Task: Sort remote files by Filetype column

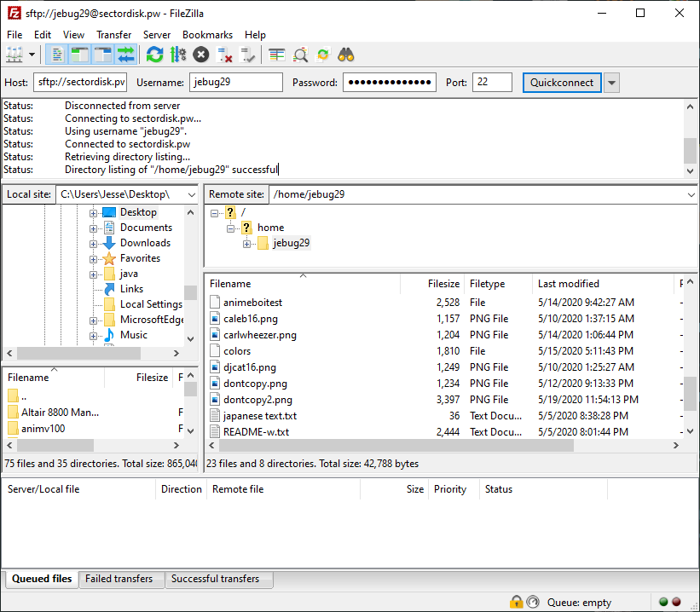Action: click(498, 284)
